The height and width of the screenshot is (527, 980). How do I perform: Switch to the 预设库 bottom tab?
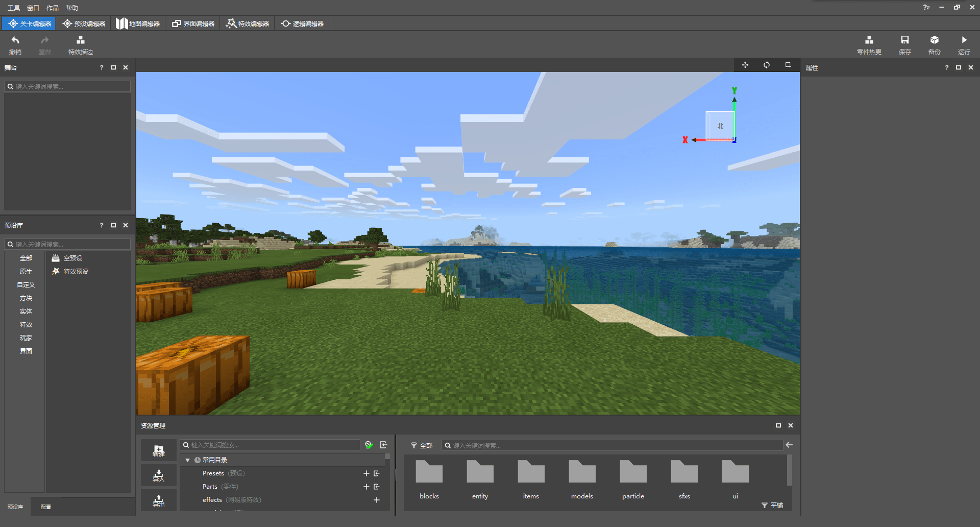point(15,507)
